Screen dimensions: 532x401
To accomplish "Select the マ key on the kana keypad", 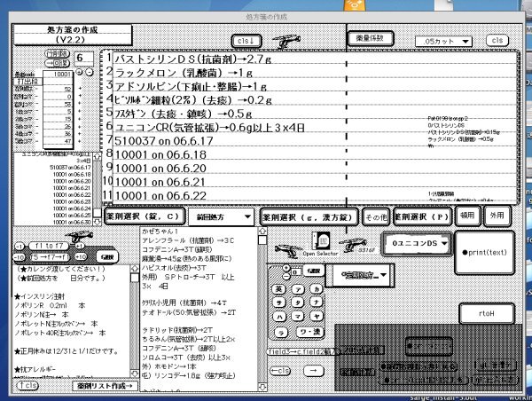I will point(298,317).
